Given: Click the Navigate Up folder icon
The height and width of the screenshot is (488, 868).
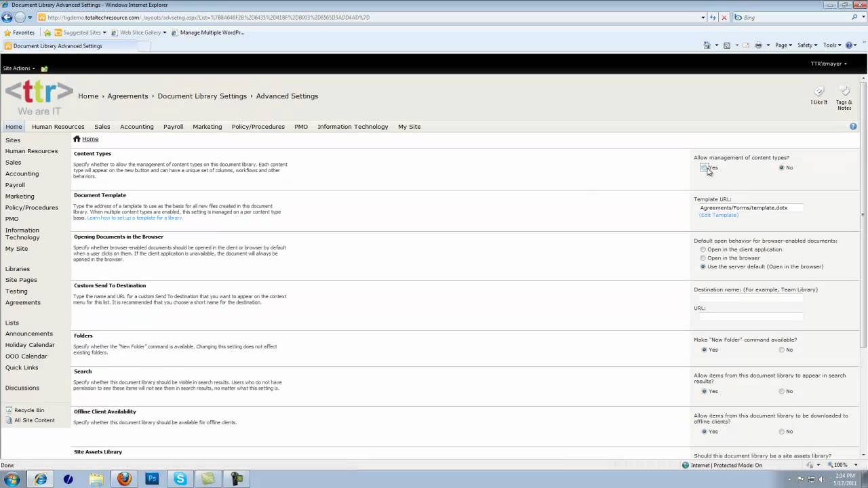Looking at the screenshot, I should coord(44,68).
